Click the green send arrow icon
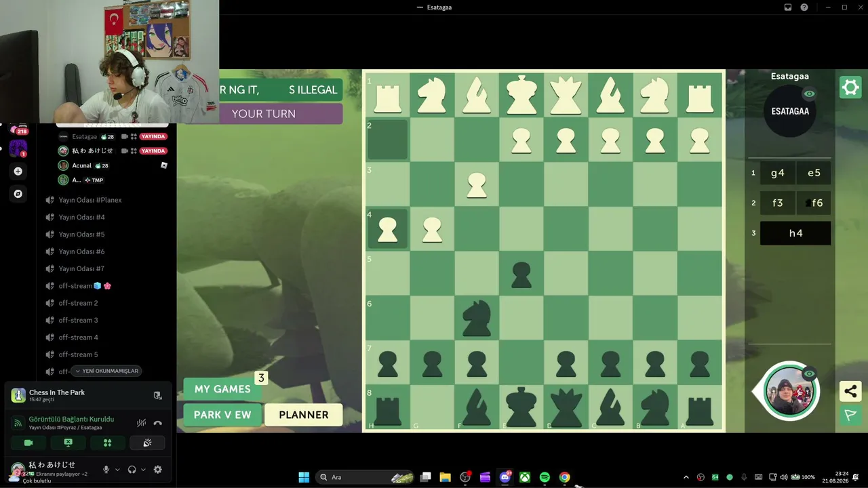The width and height of the screenshot is (868, 488). click(850, 415)
